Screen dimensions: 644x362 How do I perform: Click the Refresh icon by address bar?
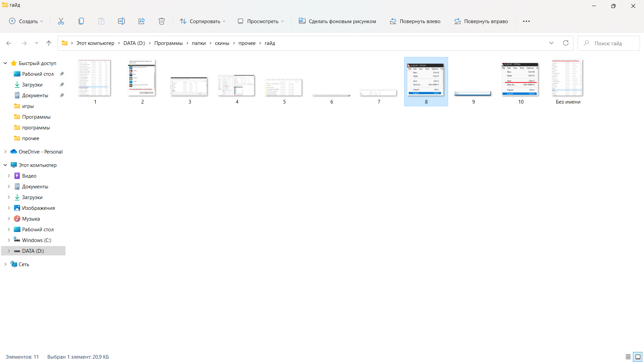[x=566, y=43]
